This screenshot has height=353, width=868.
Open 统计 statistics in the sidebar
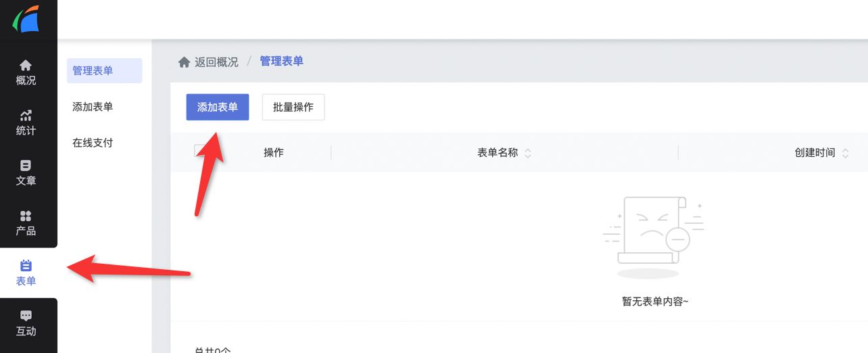click(26, 122)
